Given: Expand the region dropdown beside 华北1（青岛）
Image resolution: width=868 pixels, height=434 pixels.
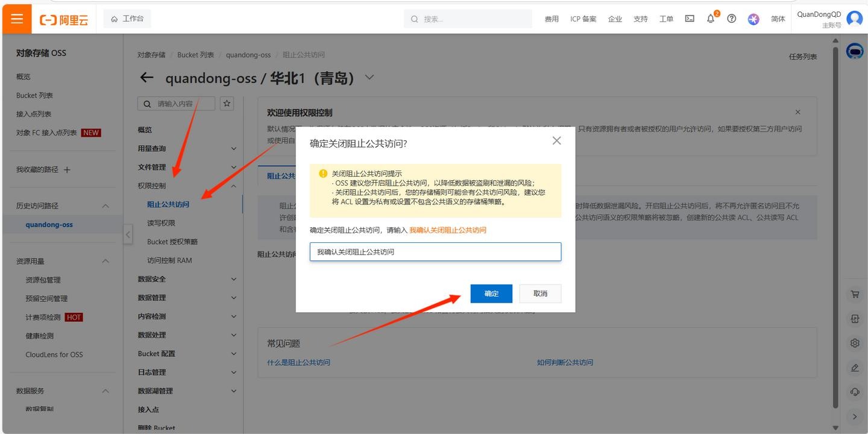Looking at the screenshot, I should [370, 77].
